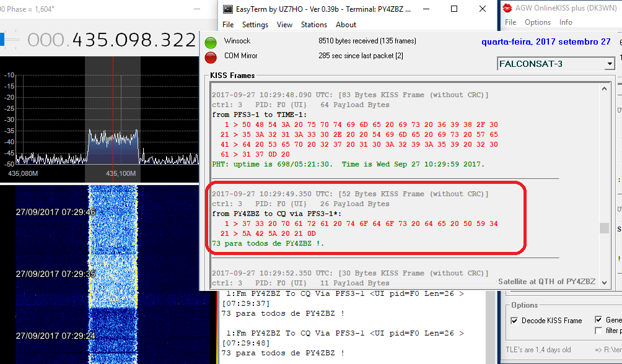Minimize the SDR window with Phase title
622x364 pixels.
[x=197, y=9]
